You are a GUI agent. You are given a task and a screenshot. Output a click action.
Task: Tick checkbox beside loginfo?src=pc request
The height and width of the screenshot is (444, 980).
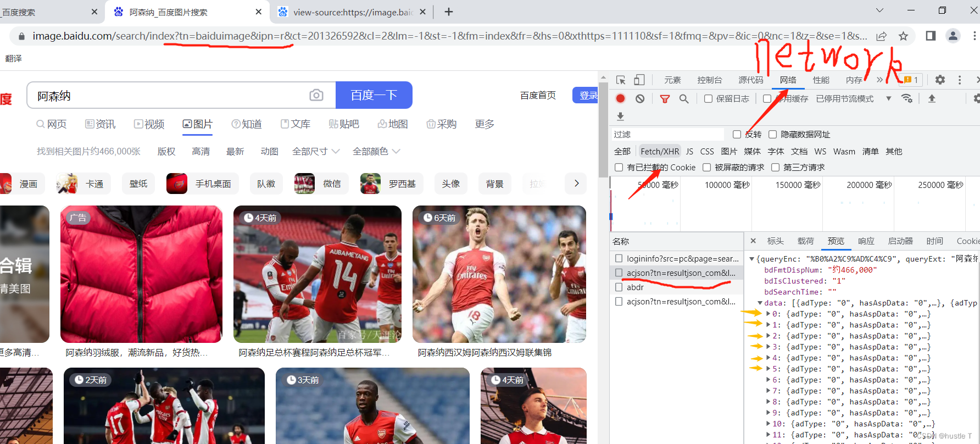[619, 258]
